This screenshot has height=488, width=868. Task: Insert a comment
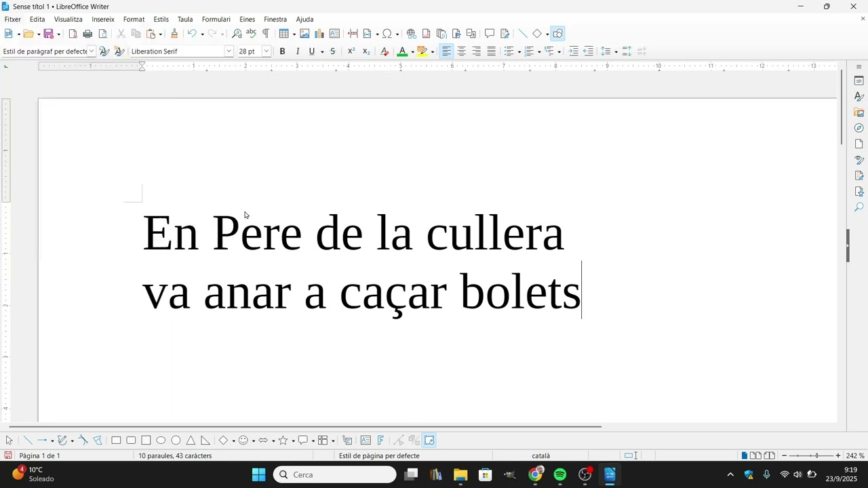(490, 34)
